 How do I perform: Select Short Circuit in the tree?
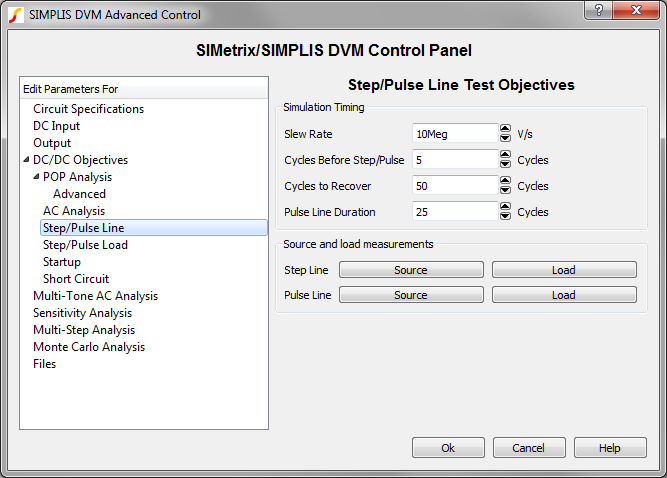point(76,279)
